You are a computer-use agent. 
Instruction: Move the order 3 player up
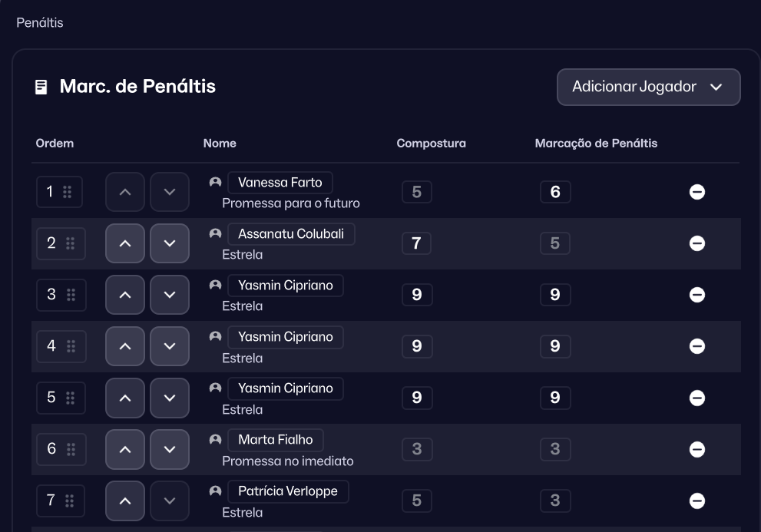point(125,295)
